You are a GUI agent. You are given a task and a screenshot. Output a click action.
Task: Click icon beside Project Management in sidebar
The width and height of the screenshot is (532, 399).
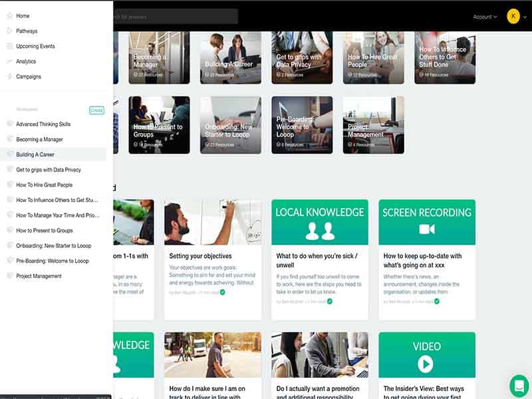coord(9,276)
